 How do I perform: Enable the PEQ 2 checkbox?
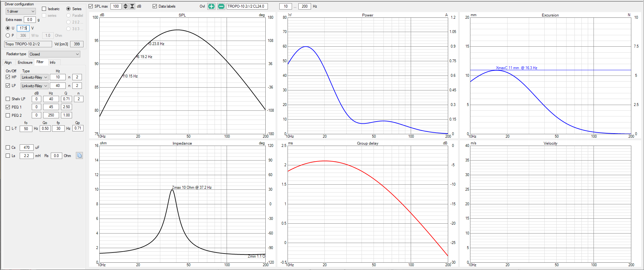[x=8, y=115]
